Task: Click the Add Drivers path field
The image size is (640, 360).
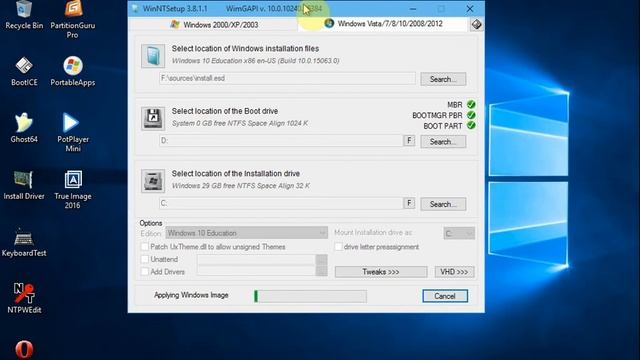Action: 256,271
